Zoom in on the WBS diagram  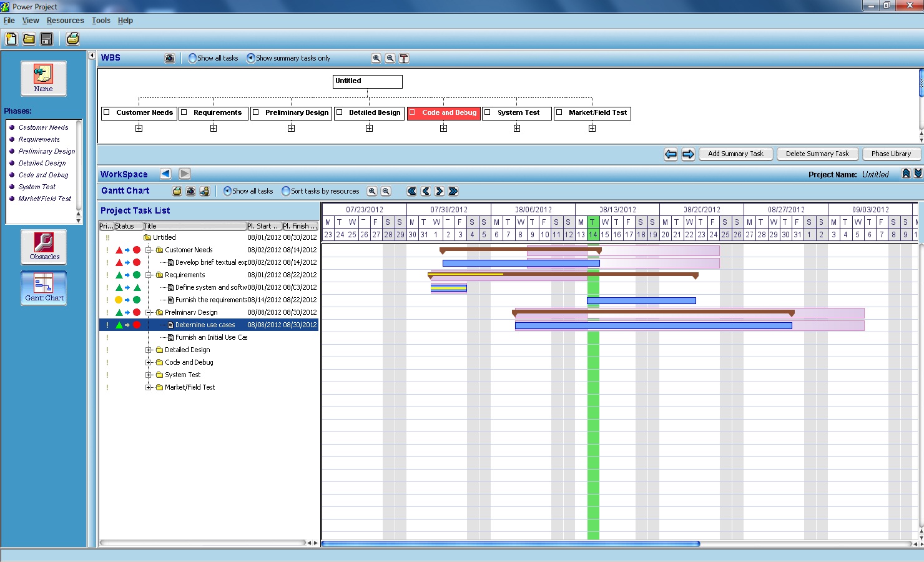point(376,58)
